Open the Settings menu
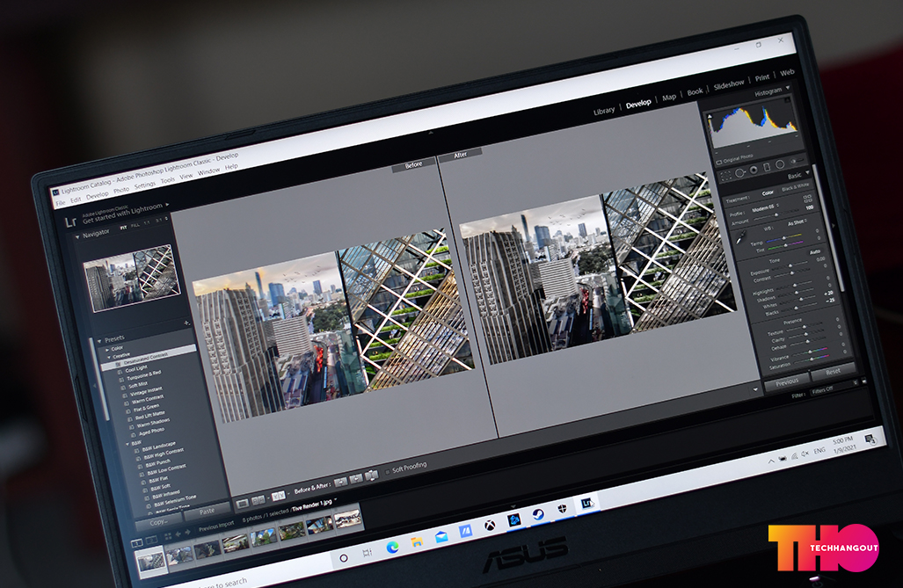The width and height of the screenshot is (903, 588). (145, 185)
